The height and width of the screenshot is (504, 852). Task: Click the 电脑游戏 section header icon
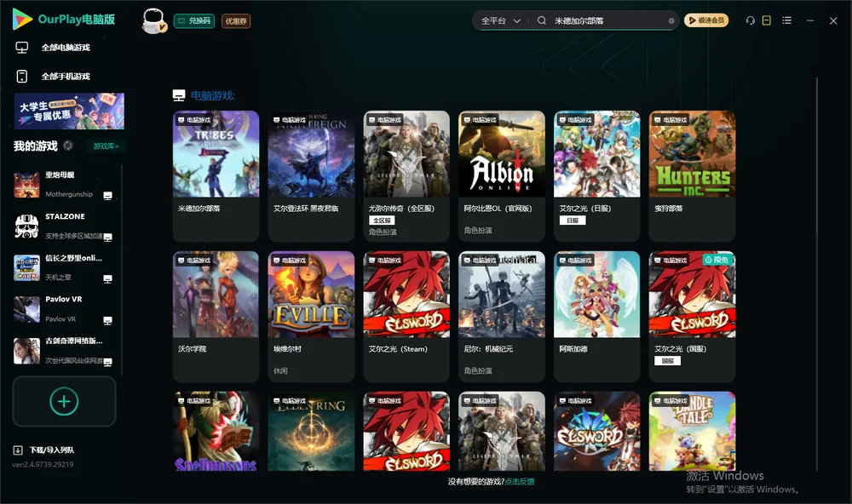coord(179,95)
